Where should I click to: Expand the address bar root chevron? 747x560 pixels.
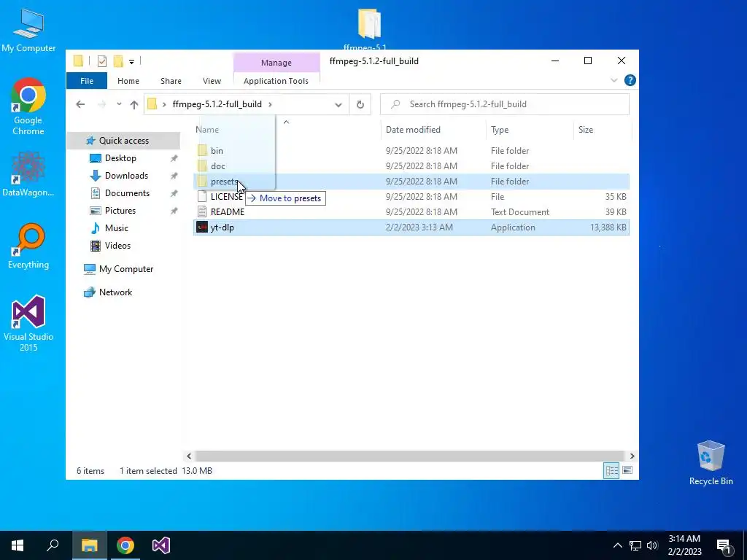164,104
